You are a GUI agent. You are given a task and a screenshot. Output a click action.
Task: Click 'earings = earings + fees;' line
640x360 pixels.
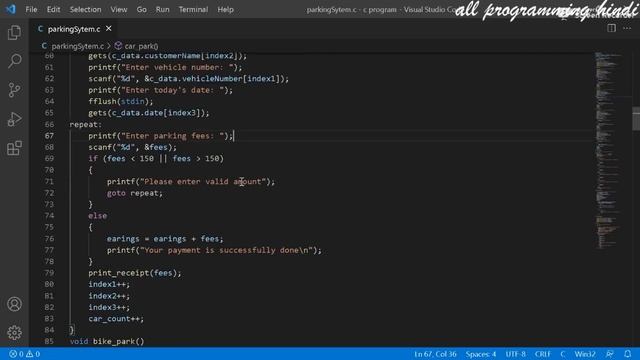pos(165,238)
